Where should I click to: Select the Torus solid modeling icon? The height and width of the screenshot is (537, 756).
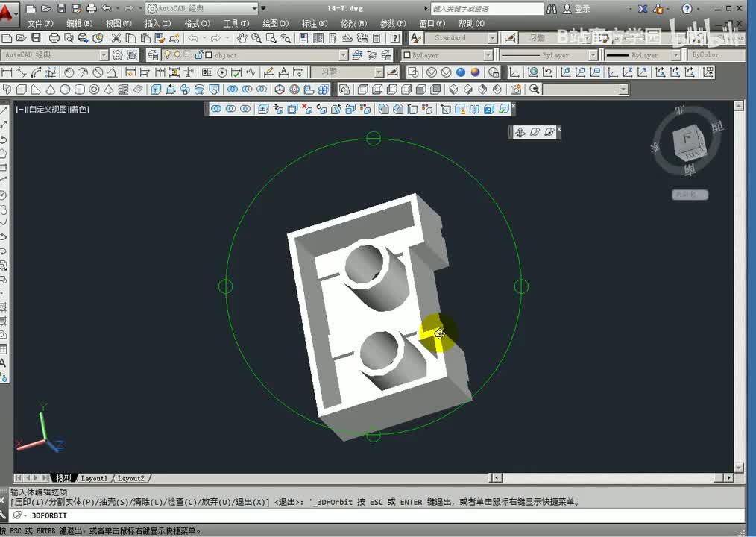point(94,89)
